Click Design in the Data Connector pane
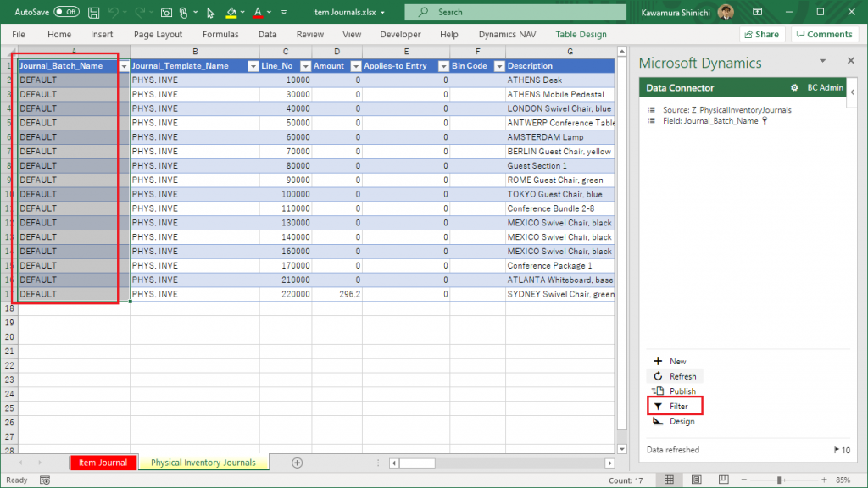868x488 pixels. tap(673, 422)
